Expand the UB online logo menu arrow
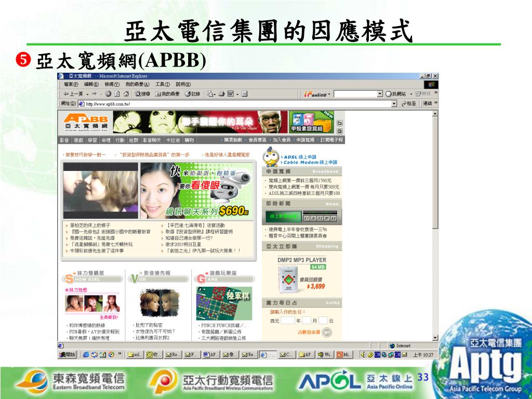Viewport: 532px width, 399px height. pos(329,95)
